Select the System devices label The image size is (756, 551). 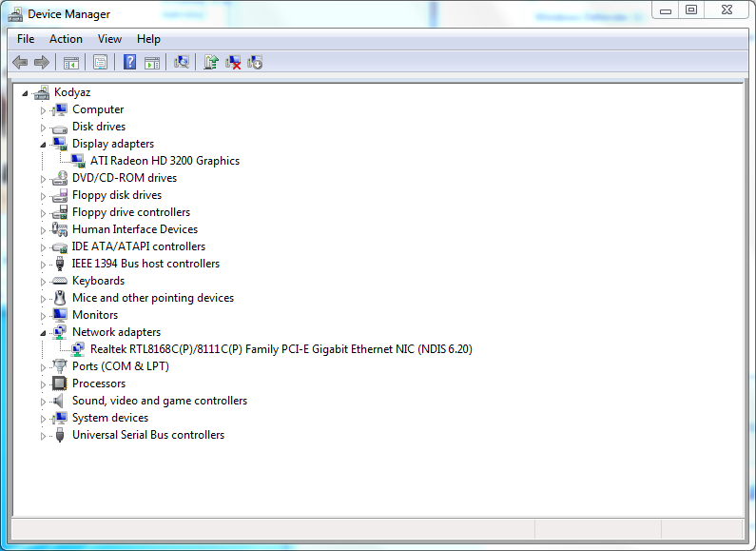110,418
